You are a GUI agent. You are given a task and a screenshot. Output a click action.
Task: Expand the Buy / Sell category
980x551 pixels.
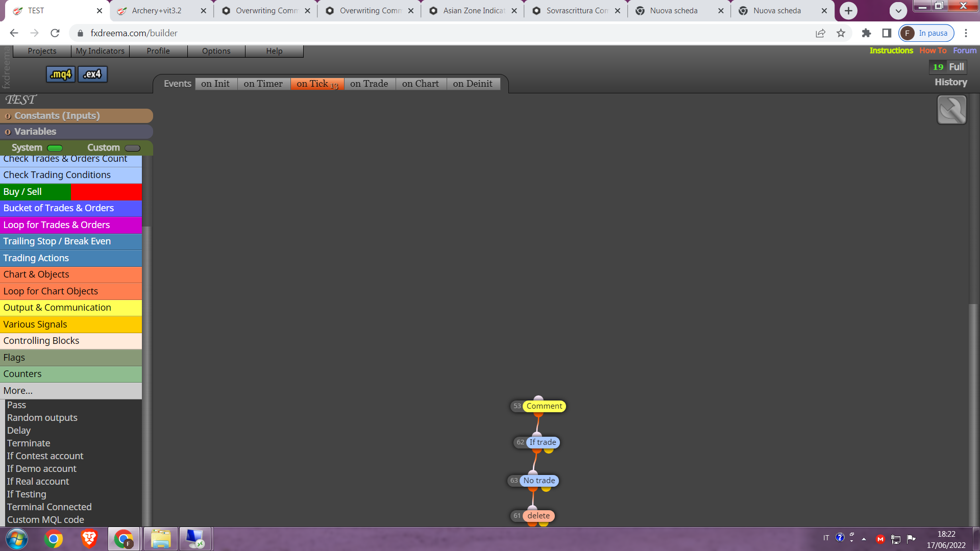click(x=71, y=192)
